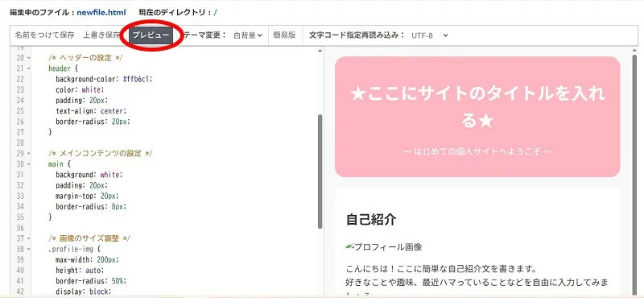Click the height: auto code line

80,270
